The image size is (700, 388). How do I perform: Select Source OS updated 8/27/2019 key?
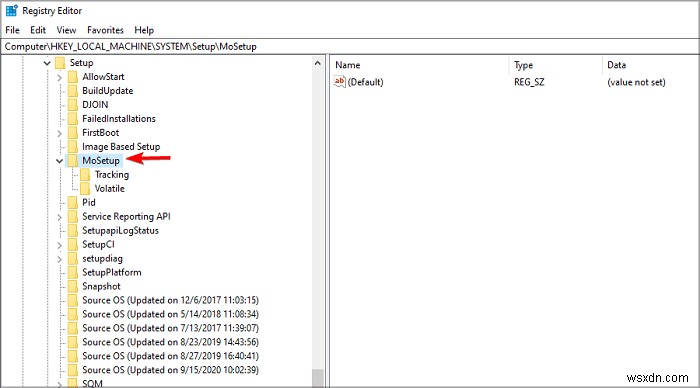tap(171, 356)
